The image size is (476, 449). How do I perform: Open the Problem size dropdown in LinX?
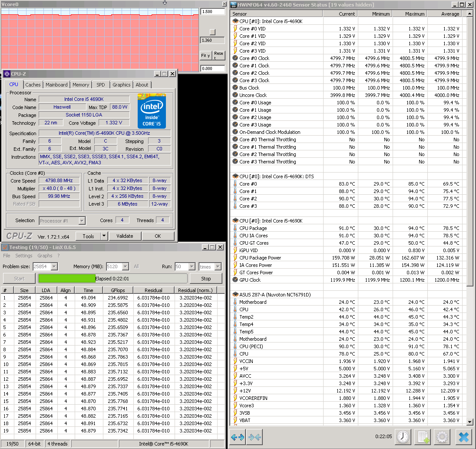coord(54,266)
